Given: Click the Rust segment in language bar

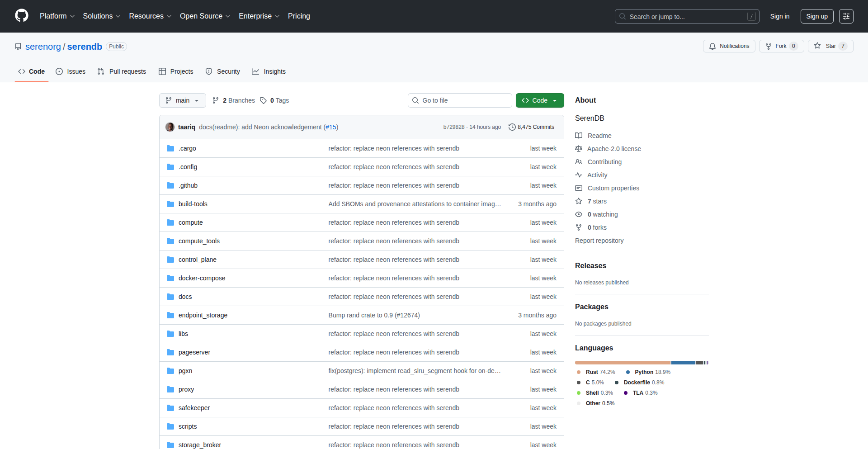Looking at the screenshot, I should [622, 363].
